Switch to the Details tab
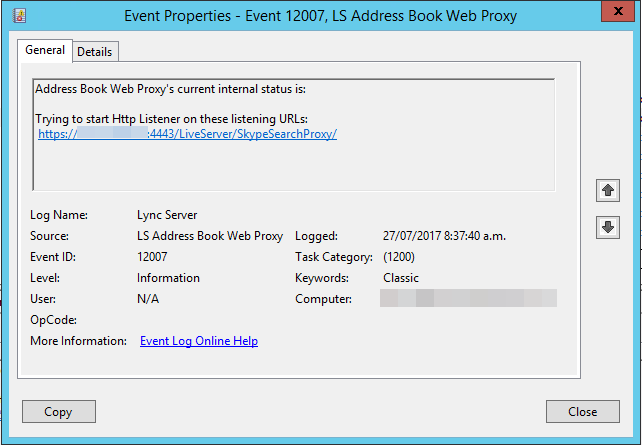The width and height of the screenshot is (642, 445). (95, 51)
